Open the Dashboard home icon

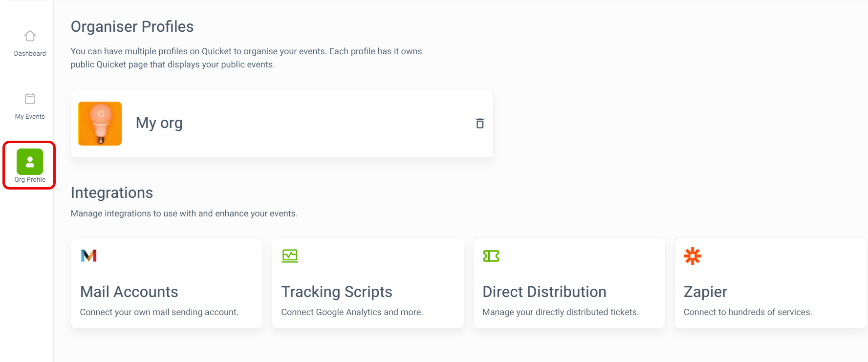tap(30, 36)
